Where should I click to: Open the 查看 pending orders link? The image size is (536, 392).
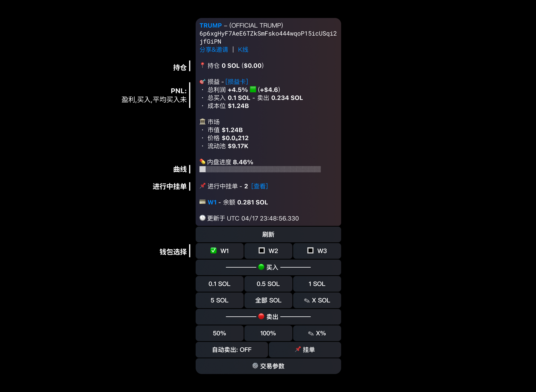point(259,186)
